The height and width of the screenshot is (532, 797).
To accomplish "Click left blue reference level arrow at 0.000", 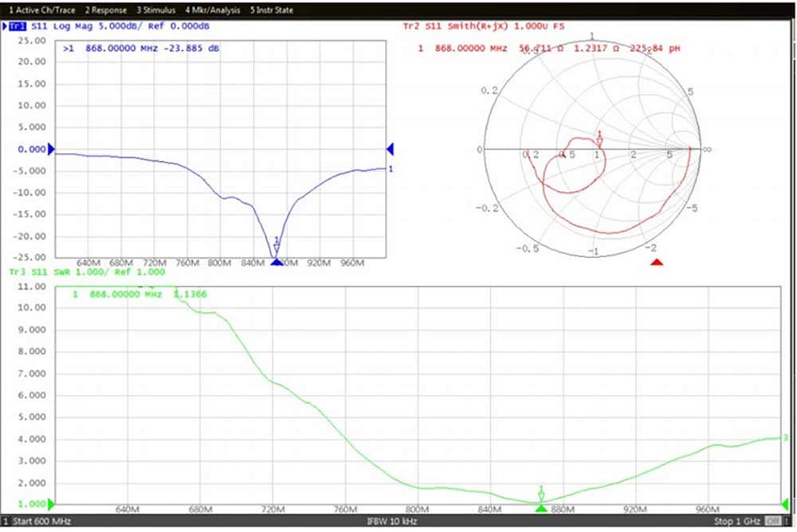I will pos(51,150).
